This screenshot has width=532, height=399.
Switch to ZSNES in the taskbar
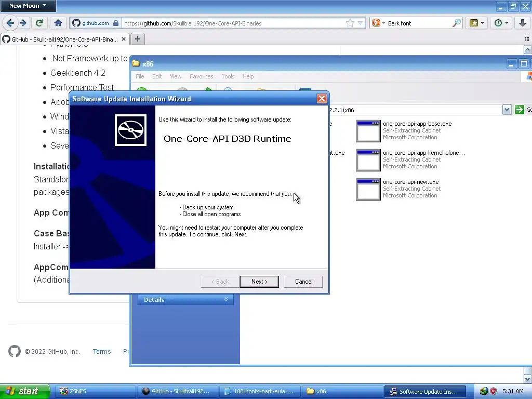[x=96, y=391]
